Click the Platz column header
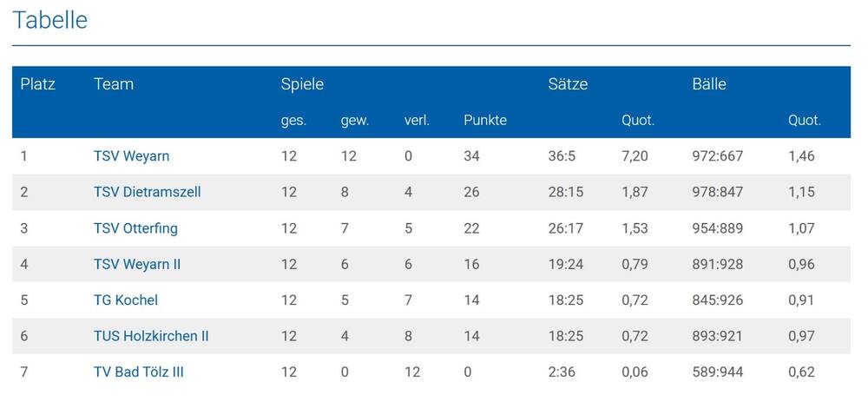This screenshot has height=402, width=868. [37, 84]
